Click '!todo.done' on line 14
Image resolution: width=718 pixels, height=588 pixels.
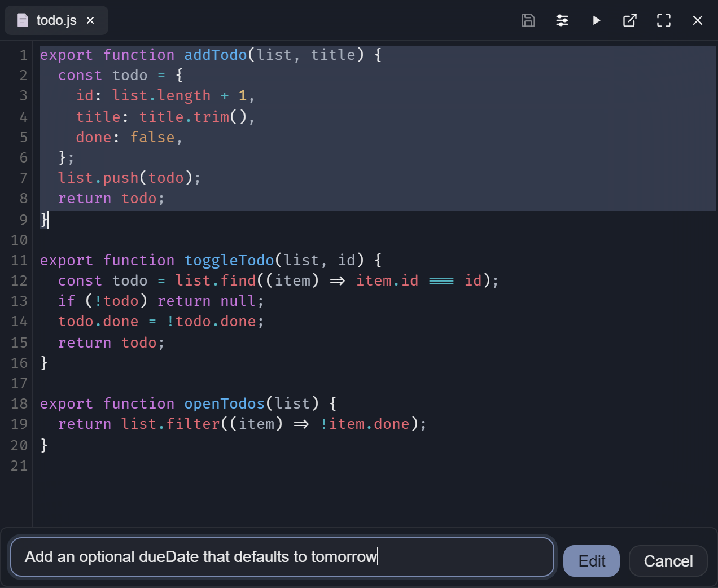coord(211,321)
